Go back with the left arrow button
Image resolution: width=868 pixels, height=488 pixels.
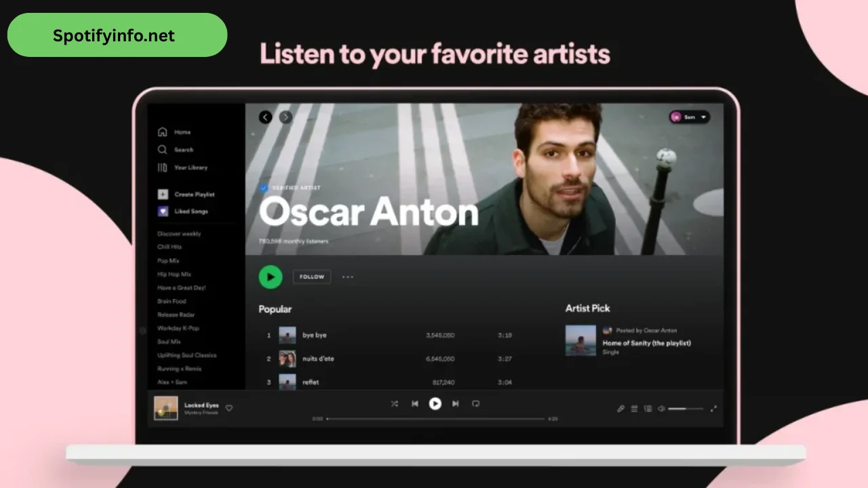point(266,117)
